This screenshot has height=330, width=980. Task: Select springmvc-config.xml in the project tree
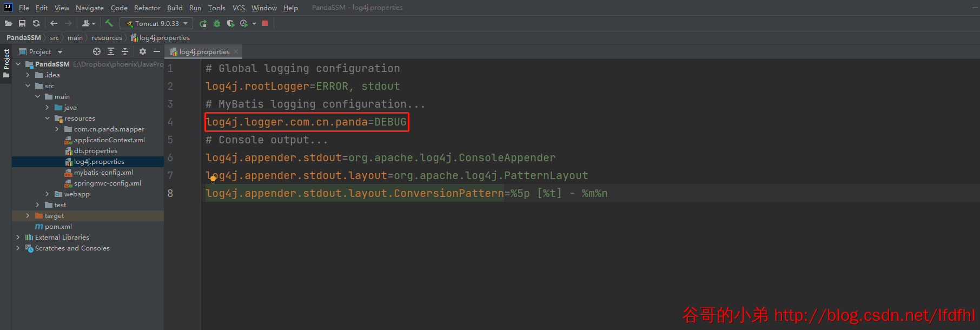(x=108, y=183)
